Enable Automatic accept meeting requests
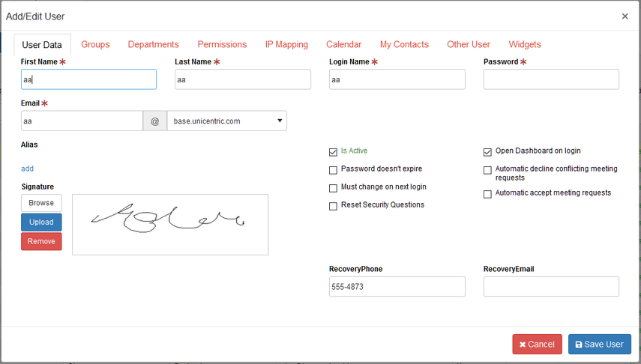Image resolution: width=641 pixels, height=364 pixels. pyautogui.click(x=487, y=194)
